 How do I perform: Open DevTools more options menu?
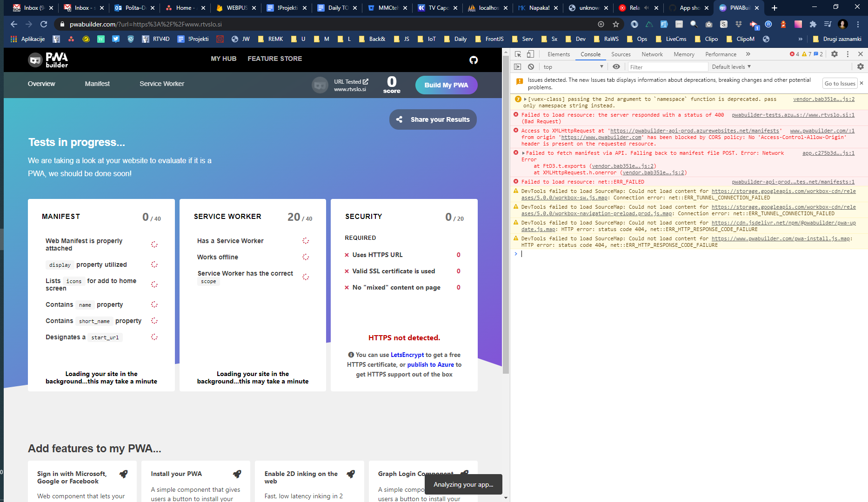point(848,54)
